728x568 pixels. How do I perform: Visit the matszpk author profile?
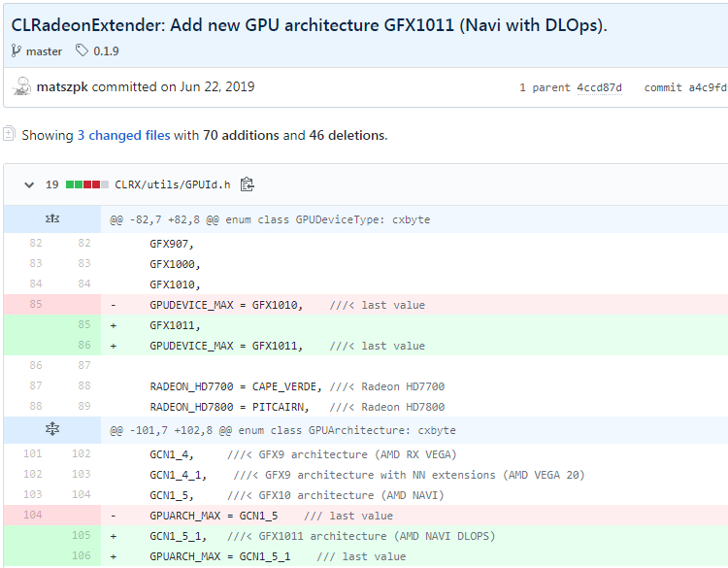point(61,86)
